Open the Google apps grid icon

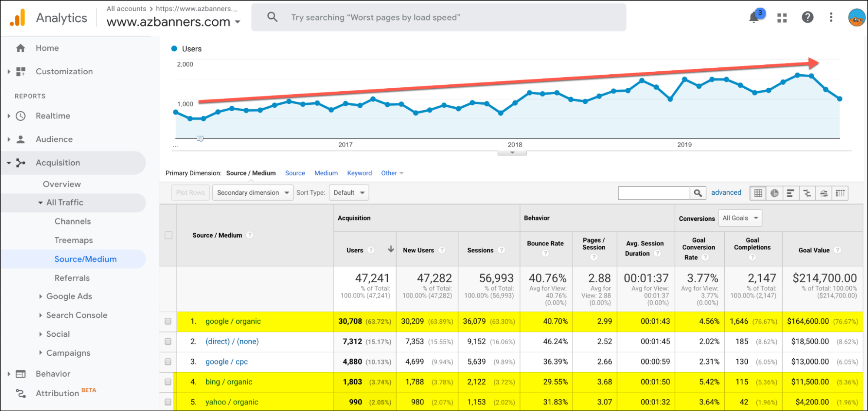782,18
